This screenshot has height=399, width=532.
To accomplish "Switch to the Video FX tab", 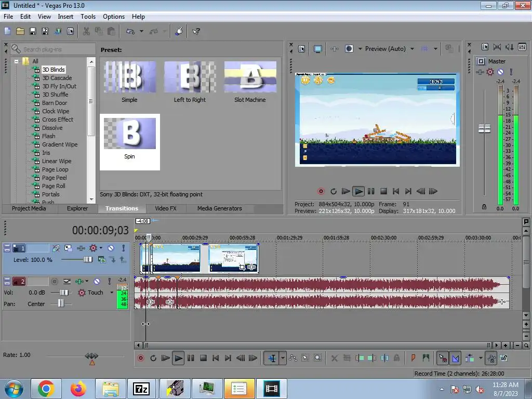I will (166, 208).
